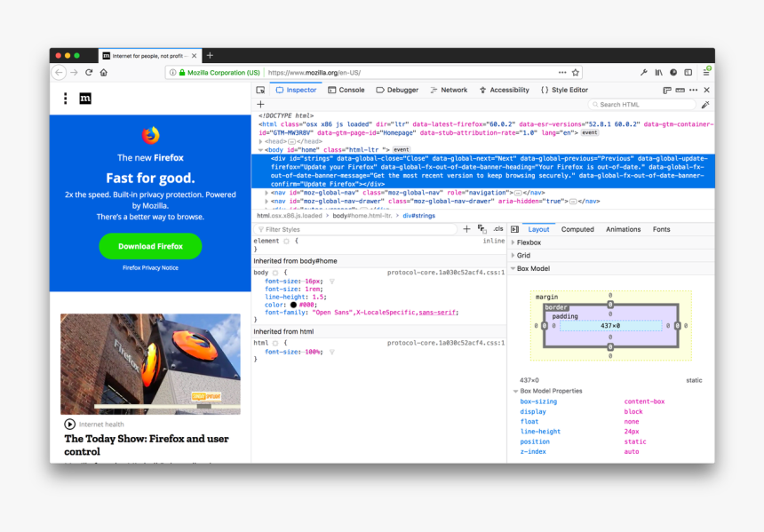
Task: Click the Firefox sign building thumbnail
Action: (x=150, y=364)
